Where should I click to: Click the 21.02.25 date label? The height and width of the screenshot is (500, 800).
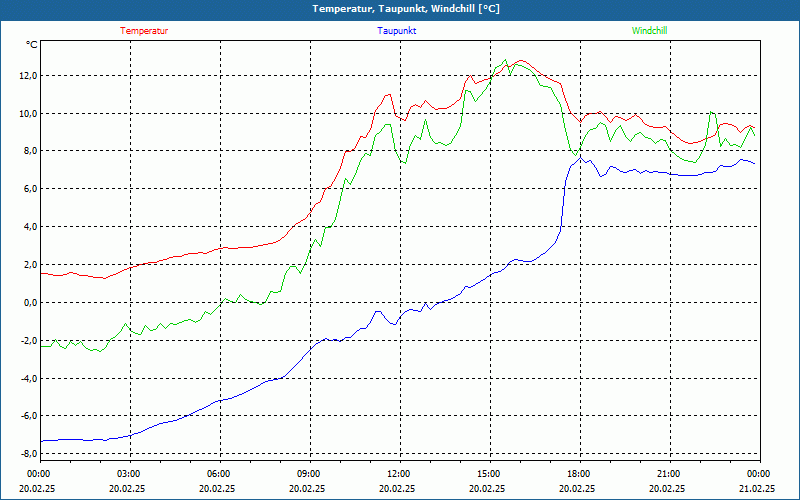click(x=757, y=488)
